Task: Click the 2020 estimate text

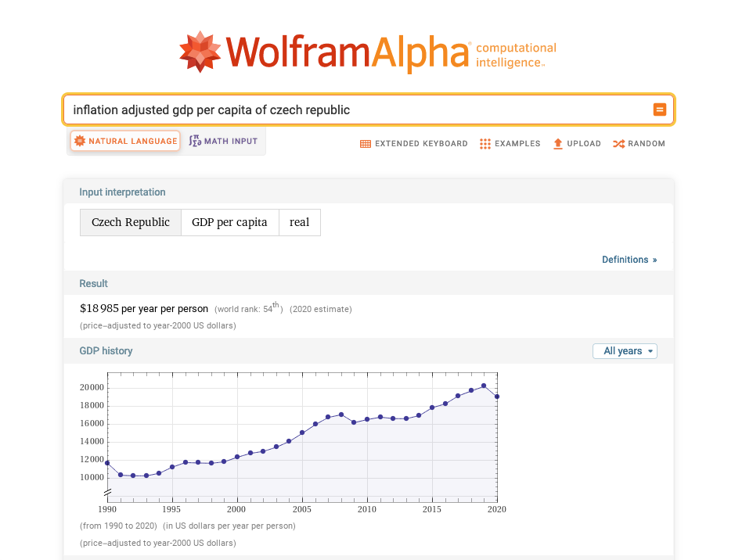Action: [x=321, y=309]
